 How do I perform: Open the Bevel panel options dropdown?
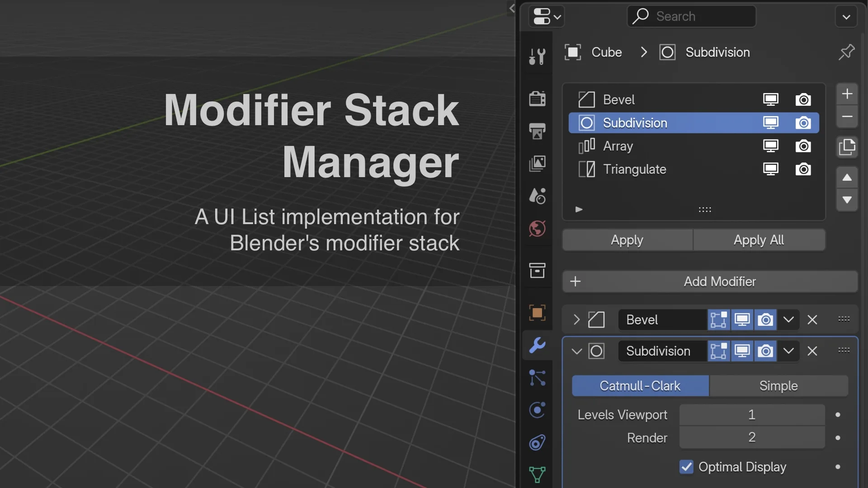788,320
